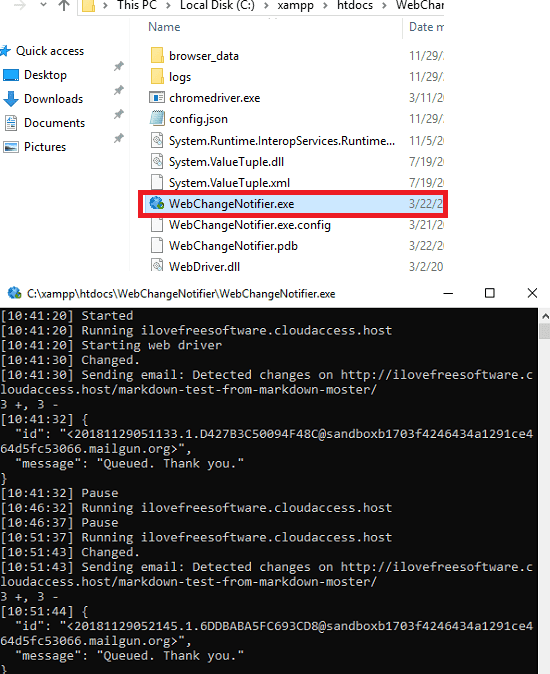Click the Quick access star icon
550x674 pixels.
pos(6,51)
